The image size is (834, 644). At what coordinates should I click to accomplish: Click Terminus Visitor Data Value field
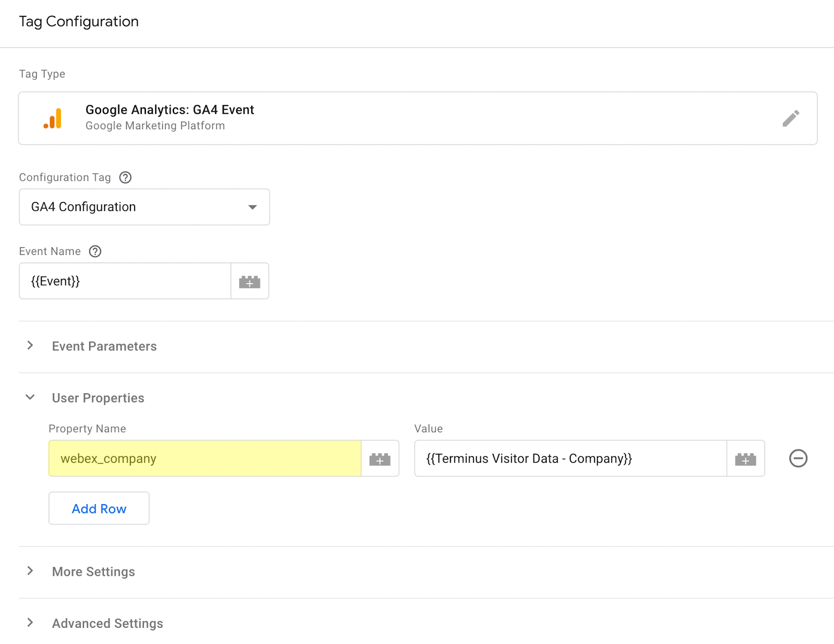pyautogui.click(x=571, y=459)
